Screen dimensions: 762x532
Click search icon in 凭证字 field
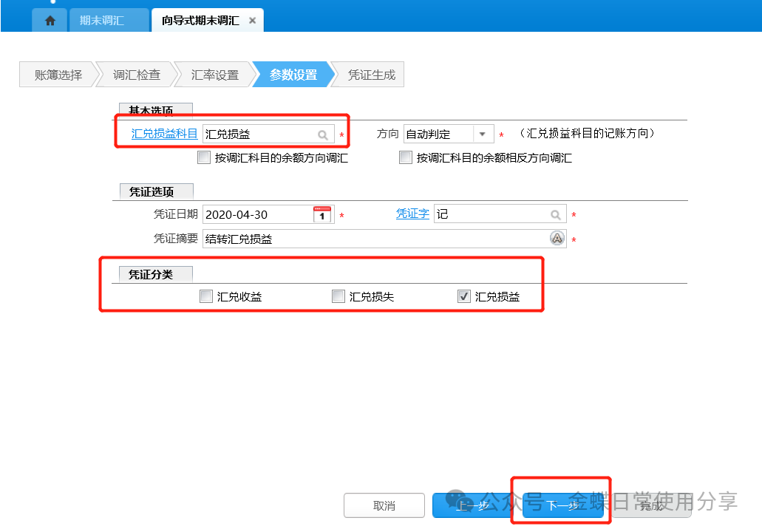[555, 215]
